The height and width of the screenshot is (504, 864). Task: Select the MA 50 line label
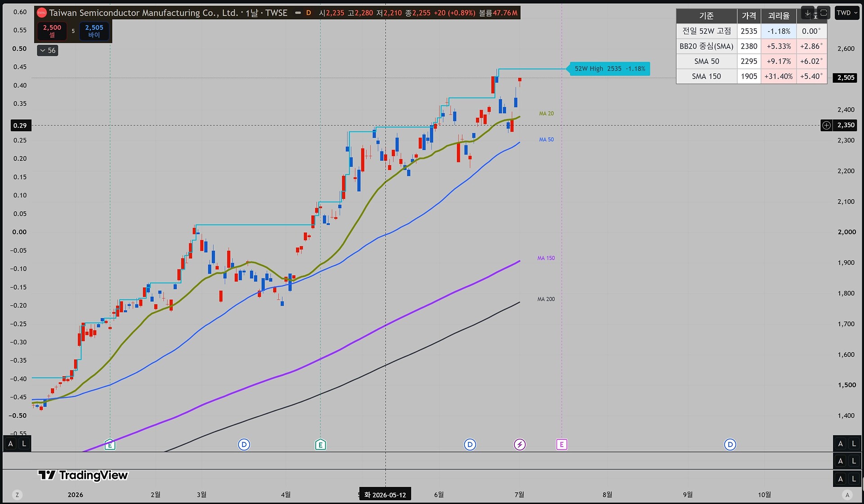click(x=546, y=140)
